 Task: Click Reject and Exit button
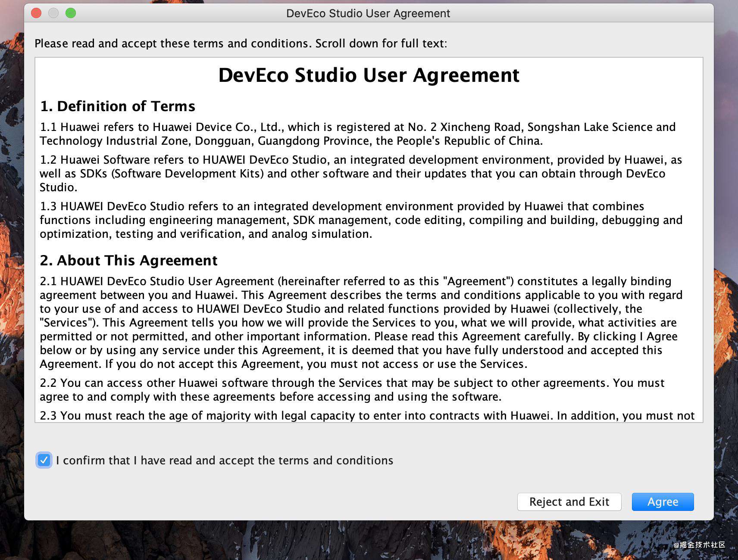(x=569, y=502)
